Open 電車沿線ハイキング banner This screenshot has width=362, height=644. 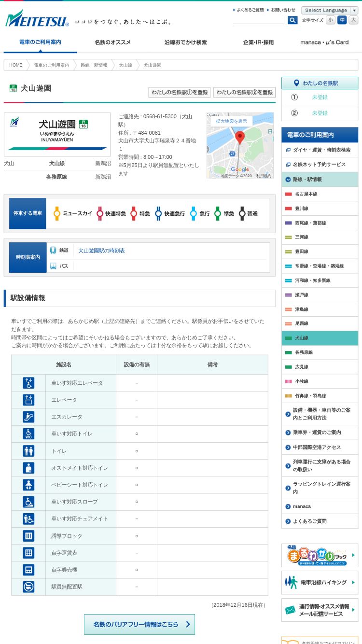click(x=320, y=583)
